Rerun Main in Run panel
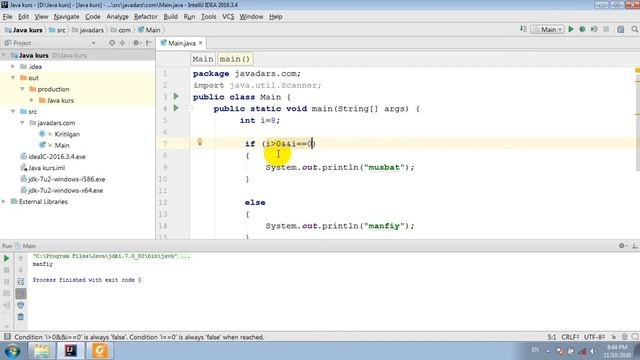 [7, 258]
